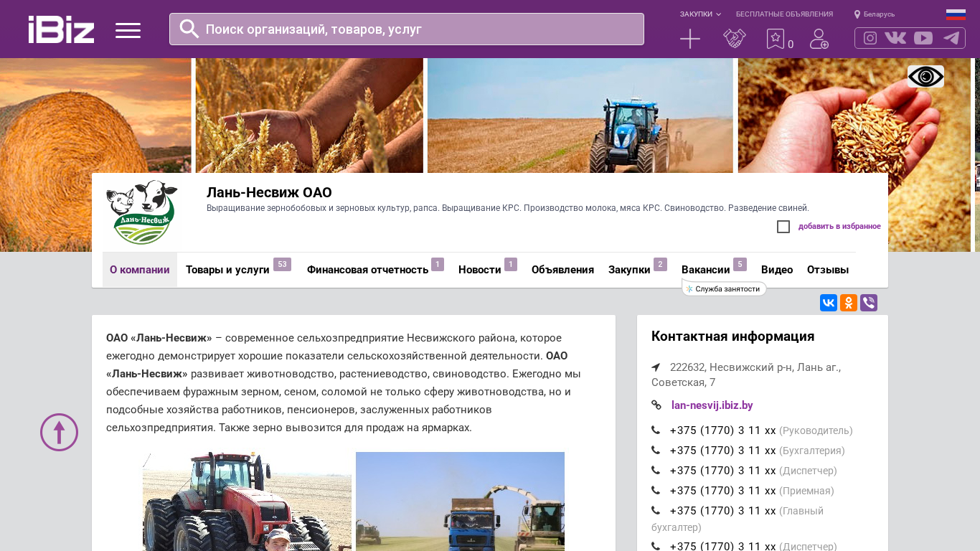Share via the VK share button

(829, 303)
